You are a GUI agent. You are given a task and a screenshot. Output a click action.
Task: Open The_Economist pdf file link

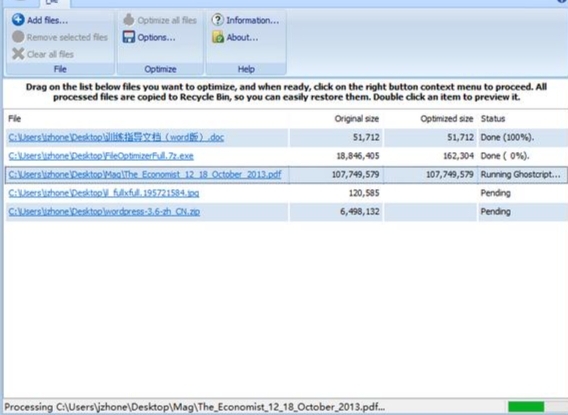(145, 175)
